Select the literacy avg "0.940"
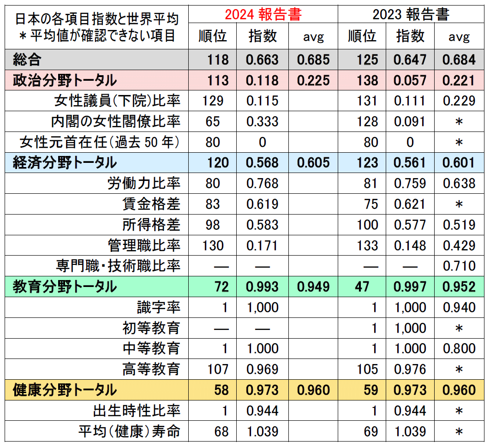 point(459,307)
